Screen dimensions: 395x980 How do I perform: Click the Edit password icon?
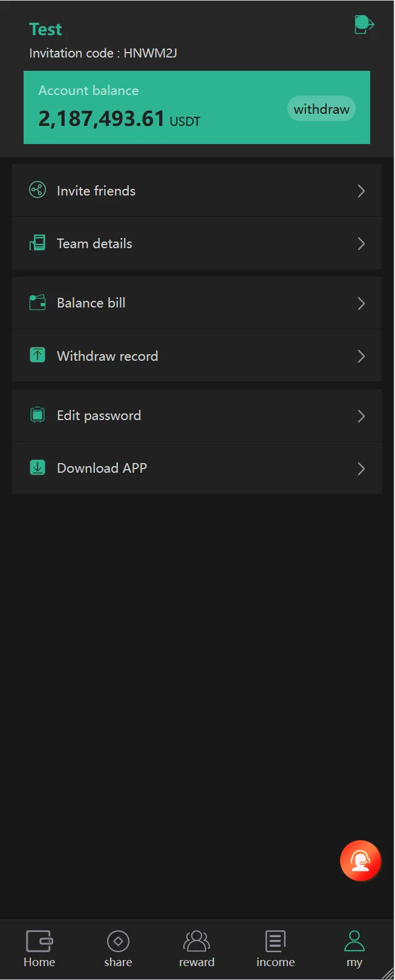pos(38,415)
